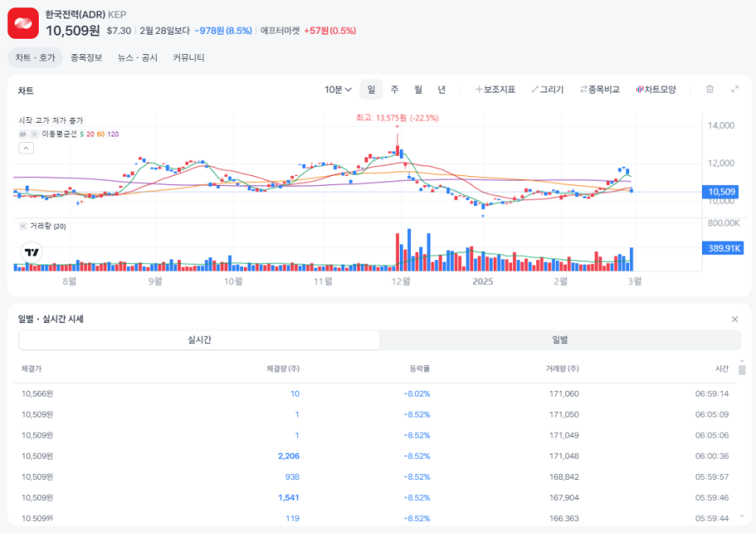
Task: Click the 389.91K volume axis label
Action: coord(722,248)
